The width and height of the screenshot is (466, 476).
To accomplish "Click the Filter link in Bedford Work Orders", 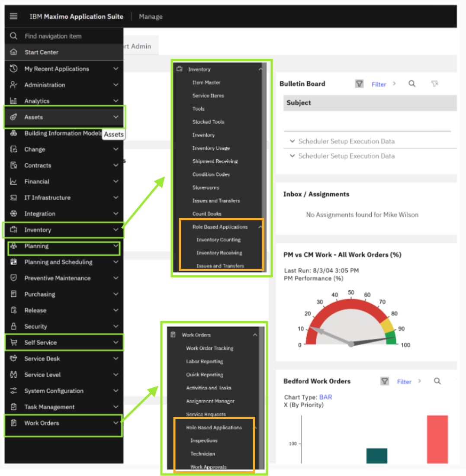I will pyautogui.click(x=405, y=382).
